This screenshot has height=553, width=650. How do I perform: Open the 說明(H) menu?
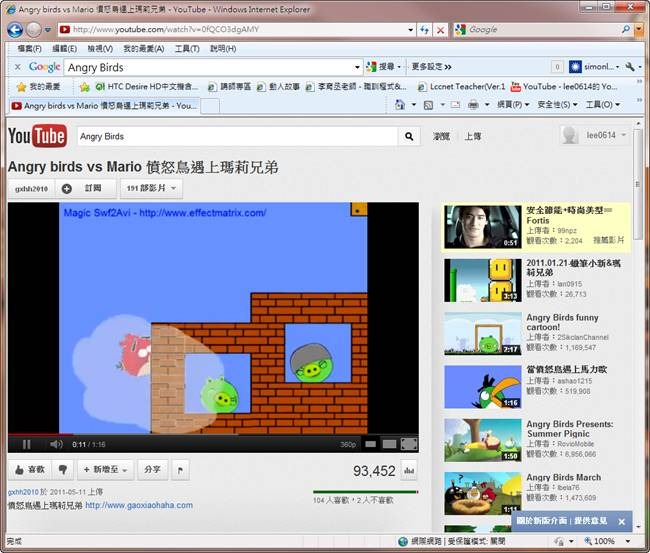[x=223, y=49]
